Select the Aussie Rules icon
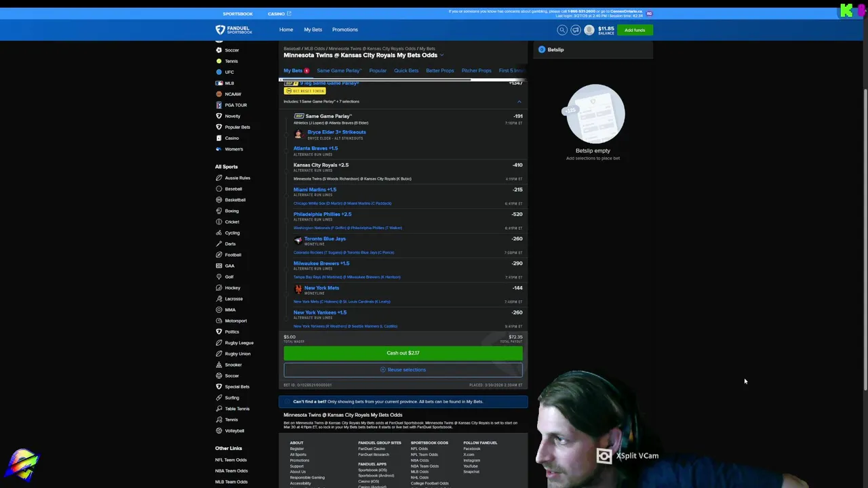This screenshot has height=488, width=868. 218,178
